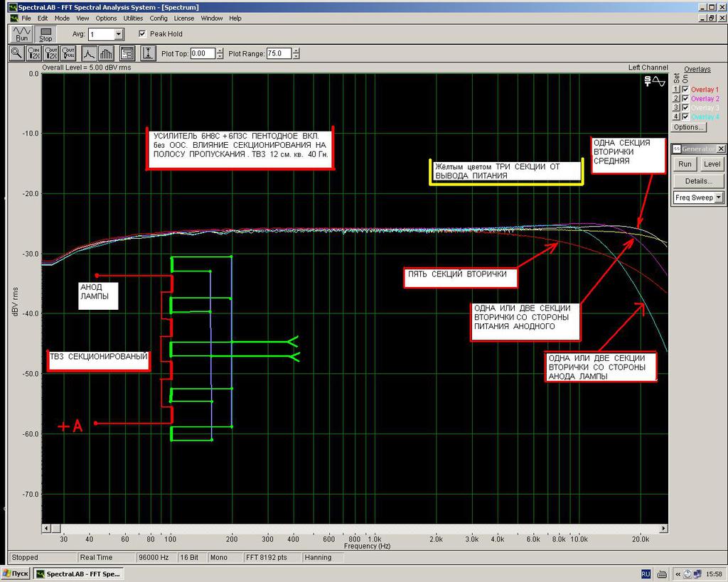Screen dimensions: 728x582
Task: Toggle Overlay 3 visibility checkbox
Action: tap(685, 108)
